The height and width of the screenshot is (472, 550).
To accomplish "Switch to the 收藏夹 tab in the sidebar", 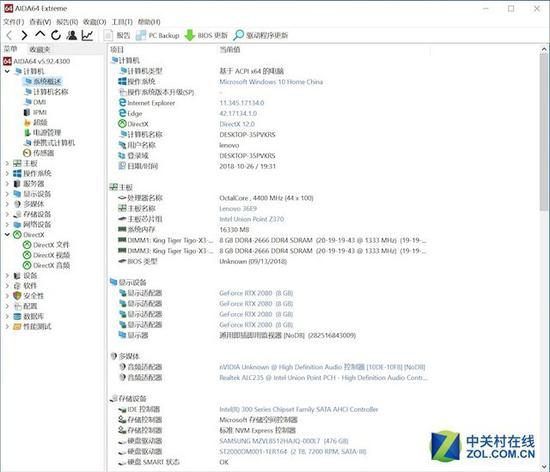I will (40, 49).
